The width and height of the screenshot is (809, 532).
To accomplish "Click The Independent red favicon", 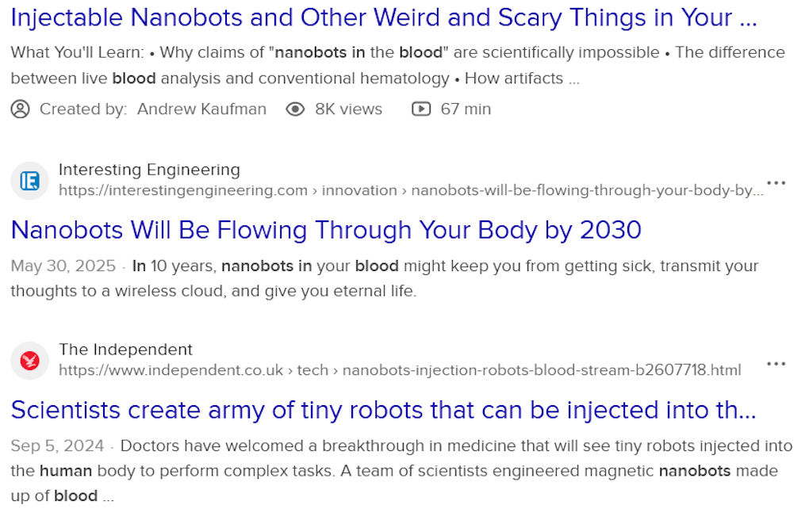I will pos(30,361).
